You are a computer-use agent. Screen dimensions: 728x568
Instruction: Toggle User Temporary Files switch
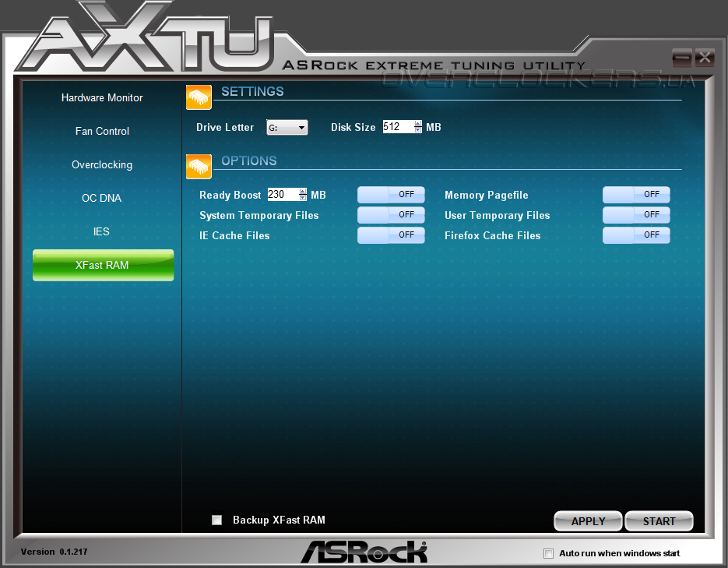click(x=636, y=214)
